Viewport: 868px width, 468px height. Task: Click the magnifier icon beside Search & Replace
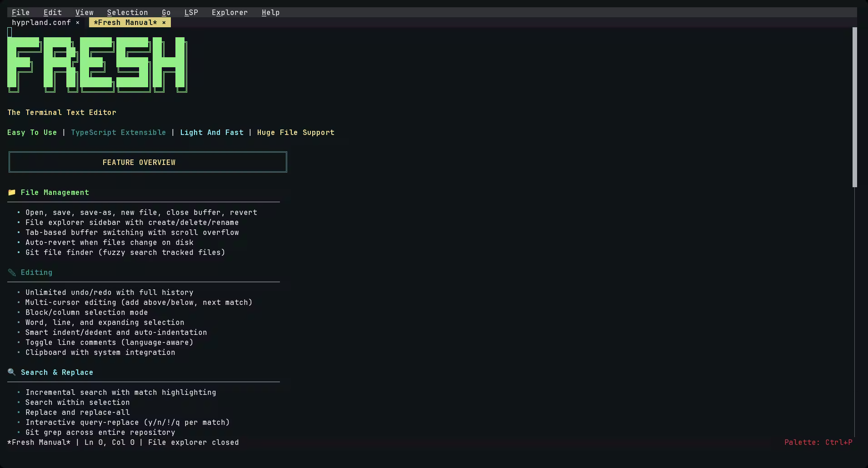(12, 373)
